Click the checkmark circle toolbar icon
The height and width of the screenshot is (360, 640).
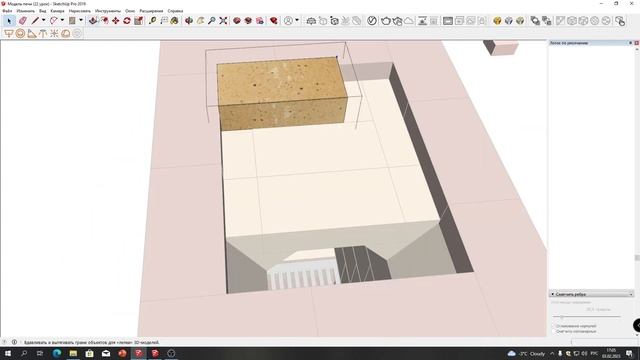click(371, 20)
